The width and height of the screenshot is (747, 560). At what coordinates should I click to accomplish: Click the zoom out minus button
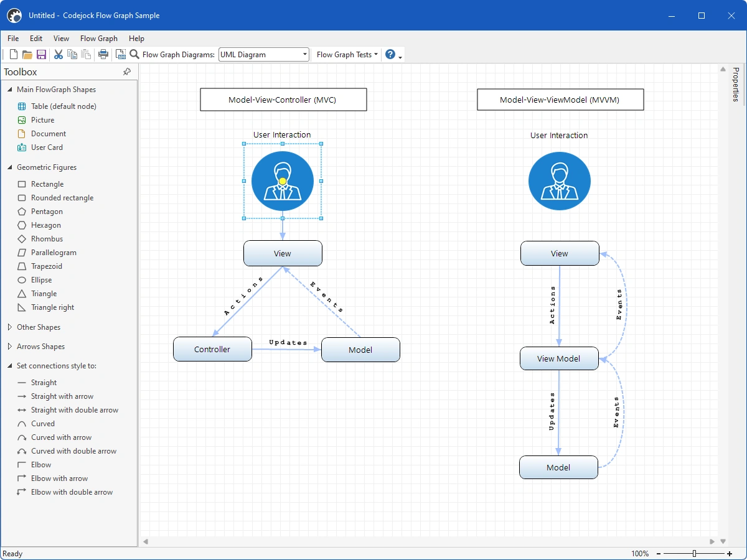coord(657,554)
